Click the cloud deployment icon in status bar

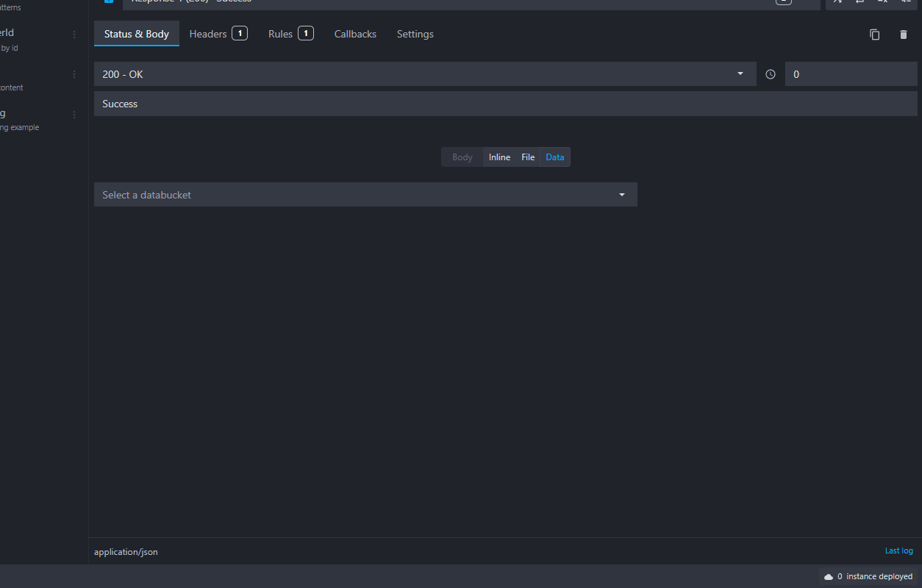tap(829, 576)
